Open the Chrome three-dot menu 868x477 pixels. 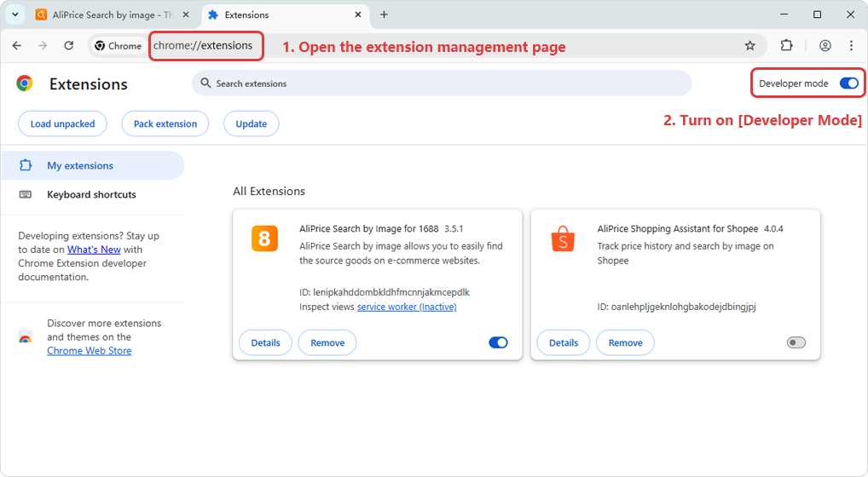pyautogui.click(x=851, y=46)
